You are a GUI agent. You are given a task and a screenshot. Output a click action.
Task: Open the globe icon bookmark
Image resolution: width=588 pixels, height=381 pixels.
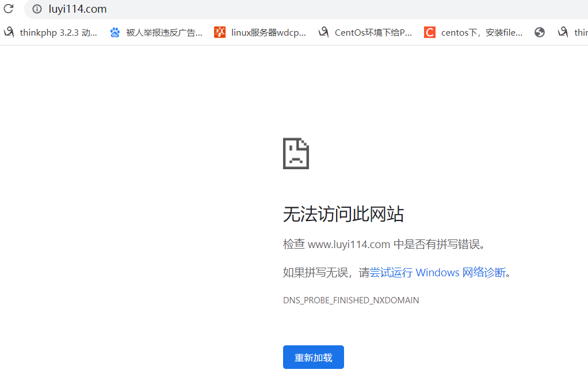click(540, 33)
